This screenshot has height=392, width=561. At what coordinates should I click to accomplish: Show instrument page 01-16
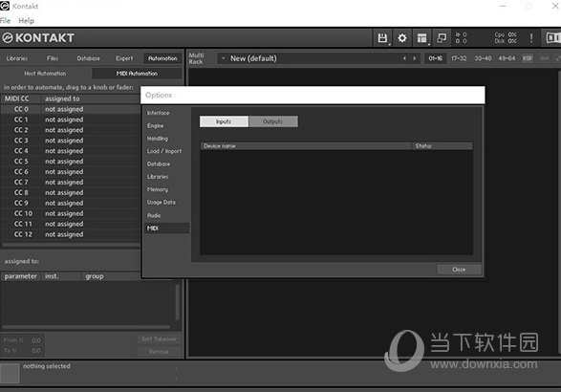pyautogui.click(x=436, y=58)
